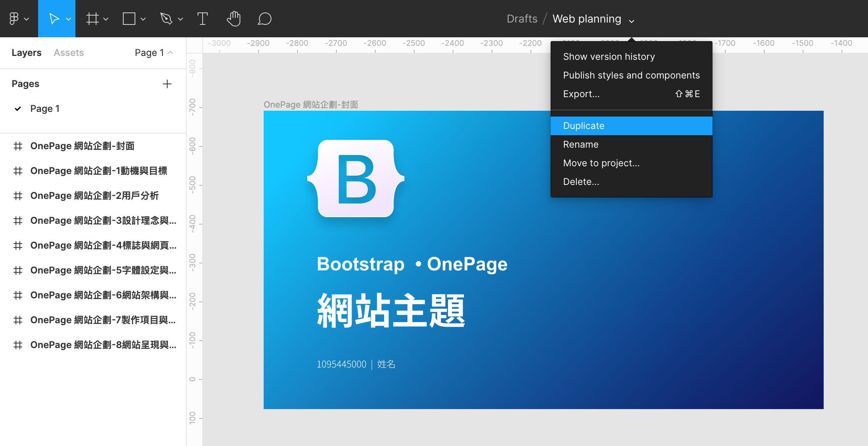The height and width of the screenshot is (446, 868).
Task: Switch to the Assets tab
Action: click(69, 52)
